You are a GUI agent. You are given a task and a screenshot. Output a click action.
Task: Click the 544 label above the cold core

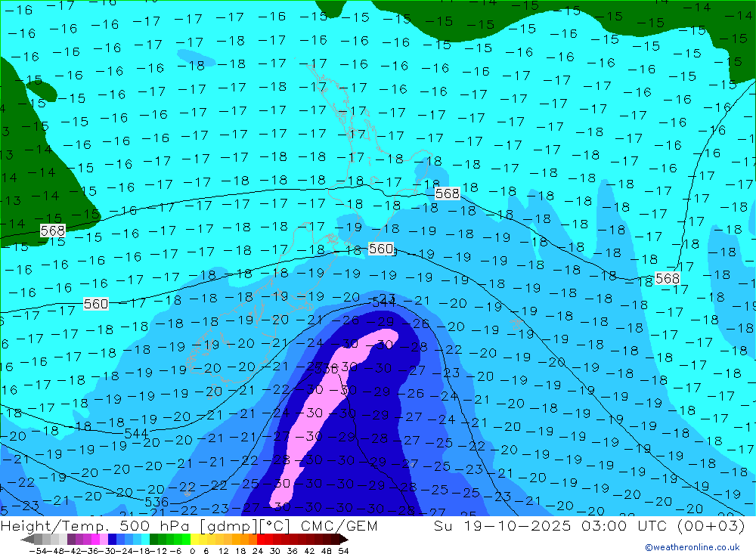[384, 302]
